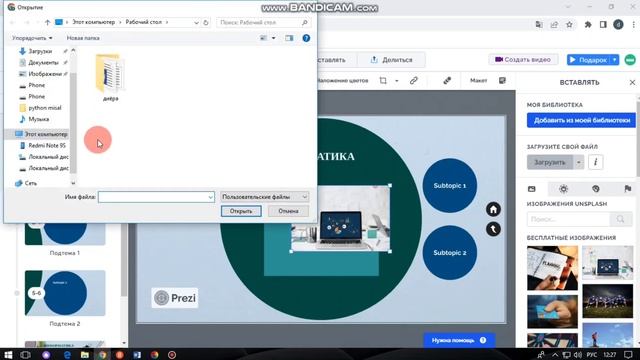
Task: Refresh the folder view in the dialog
Action: click(x=206, y=22)
